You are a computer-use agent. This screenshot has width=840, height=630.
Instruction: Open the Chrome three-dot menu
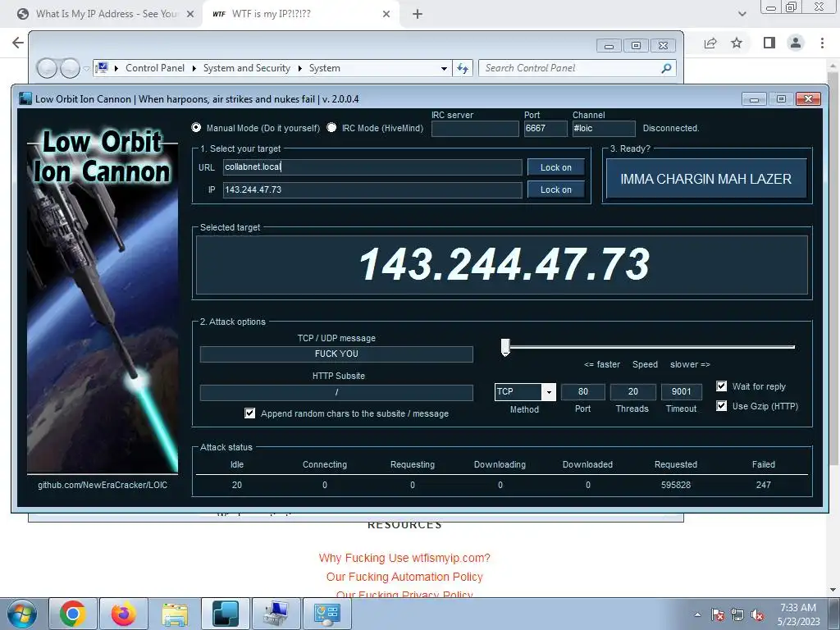pyautogui.click(x=822, y=43)
